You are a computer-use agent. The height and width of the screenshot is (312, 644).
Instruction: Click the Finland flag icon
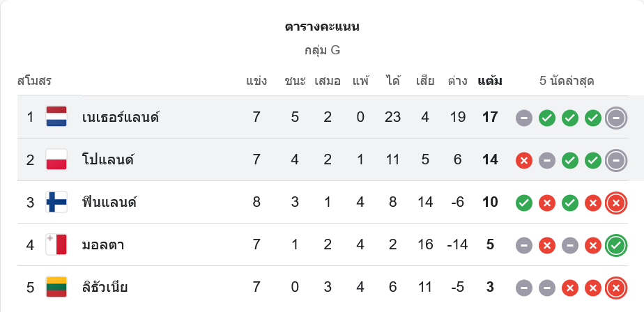pos(56,203)
